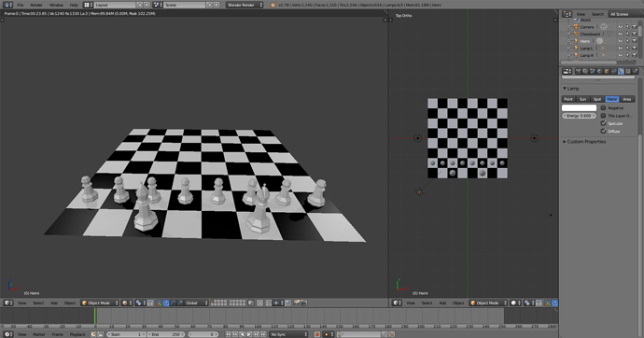
Task: Set the lamp type to Area
Action: point(627,99)
